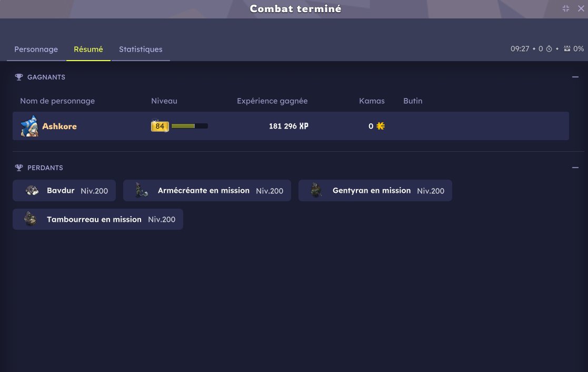Image resolution: width=588 pixels, height=372 pixels.
Task: Click the Perdants broken trophy icon
Action: 19,168
